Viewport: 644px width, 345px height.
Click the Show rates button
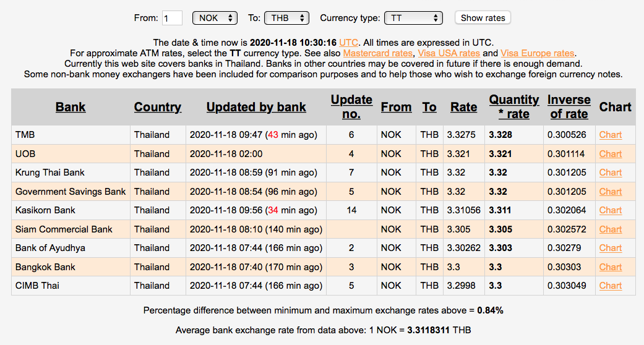(483, 18)
